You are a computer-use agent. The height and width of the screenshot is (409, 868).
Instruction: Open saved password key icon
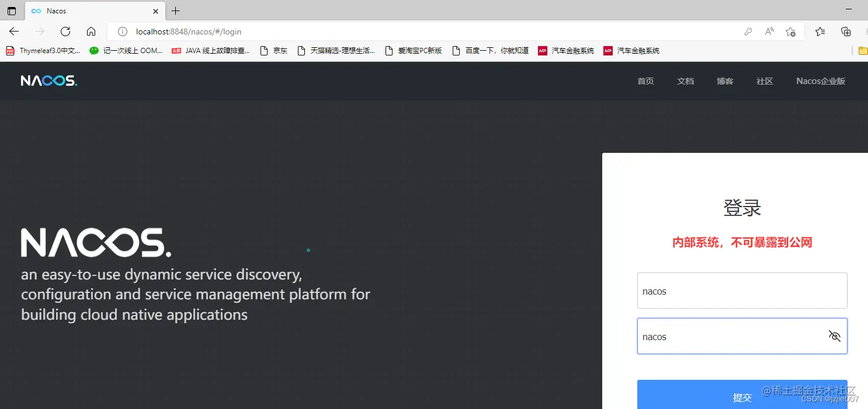click(x=748, y=32)
